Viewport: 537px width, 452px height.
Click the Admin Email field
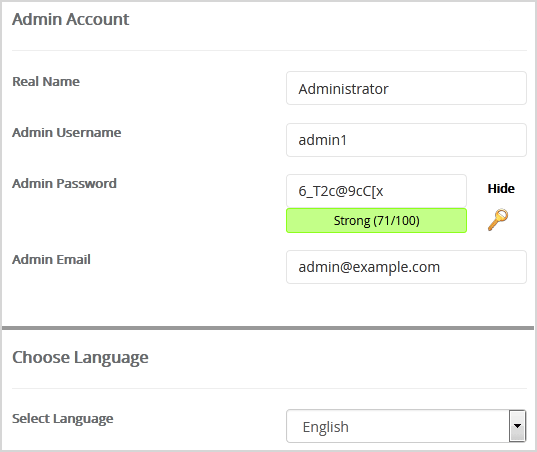406,267
